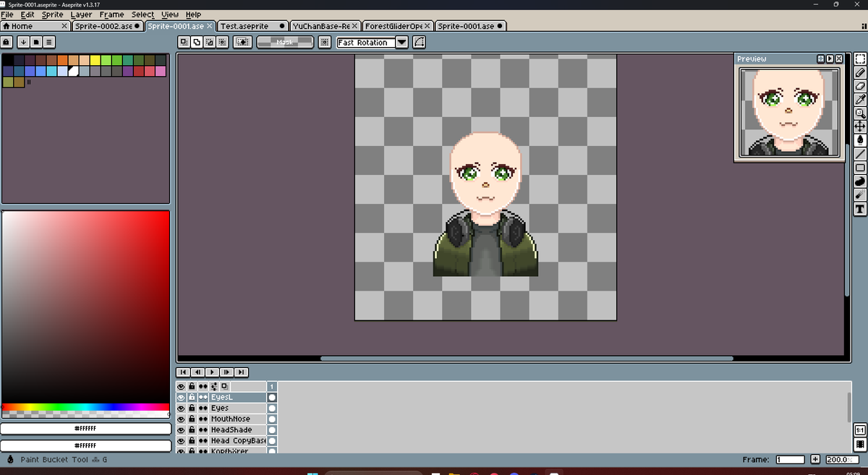
Task: Switch to the YuChanBase tab
Action: tap(325, 26)
